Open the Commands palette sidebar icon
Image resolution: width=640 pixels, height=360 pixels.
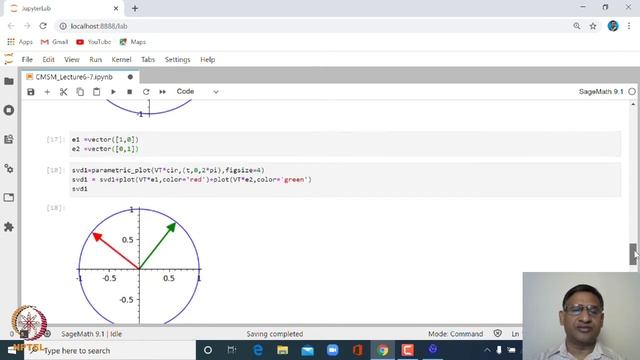(9, 139)
